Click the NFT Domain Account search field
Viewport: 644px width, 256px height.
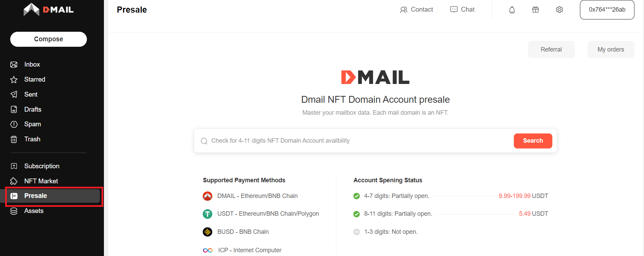pos(341,141)
